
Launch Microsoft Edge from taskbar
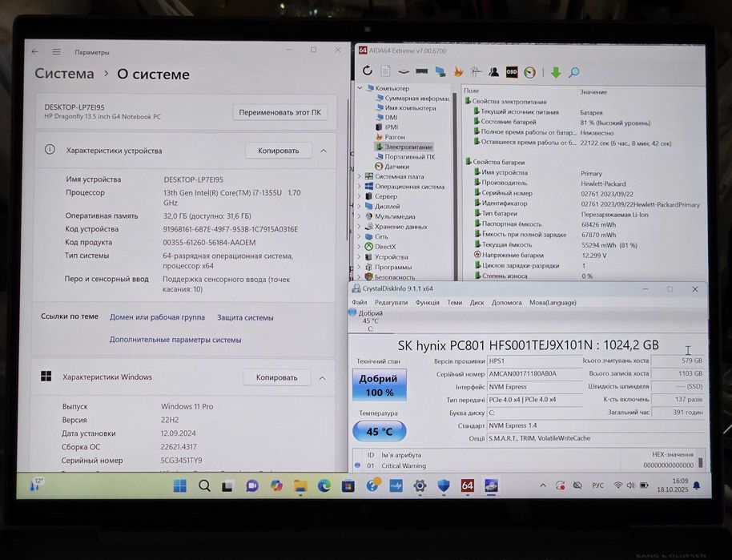point(324,485)
